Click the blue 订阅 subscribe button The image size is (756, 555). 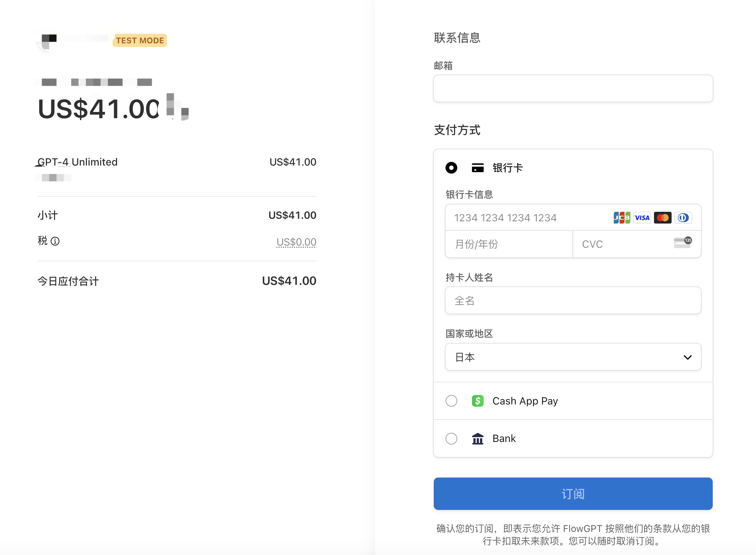[x=573, y=494]
